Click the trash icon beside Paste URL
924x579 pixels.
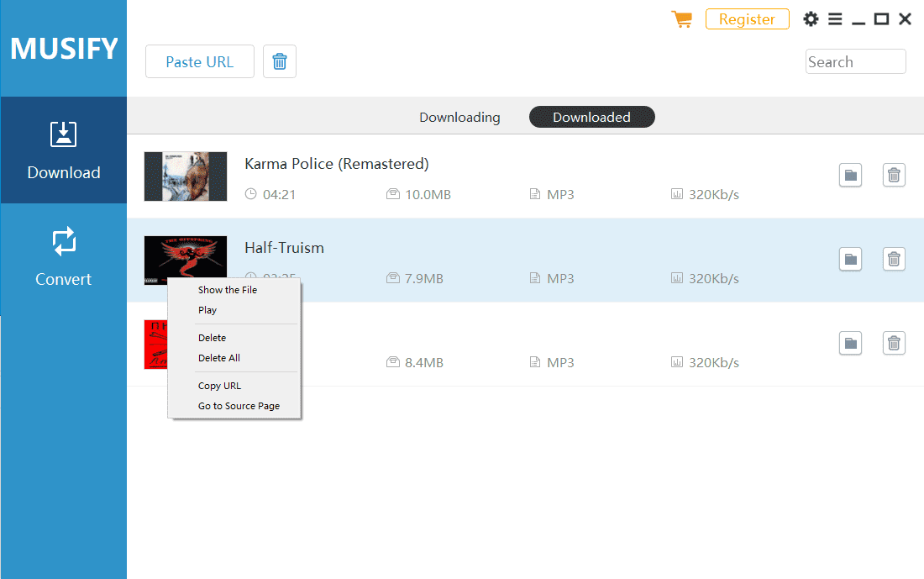click(280, 61)
